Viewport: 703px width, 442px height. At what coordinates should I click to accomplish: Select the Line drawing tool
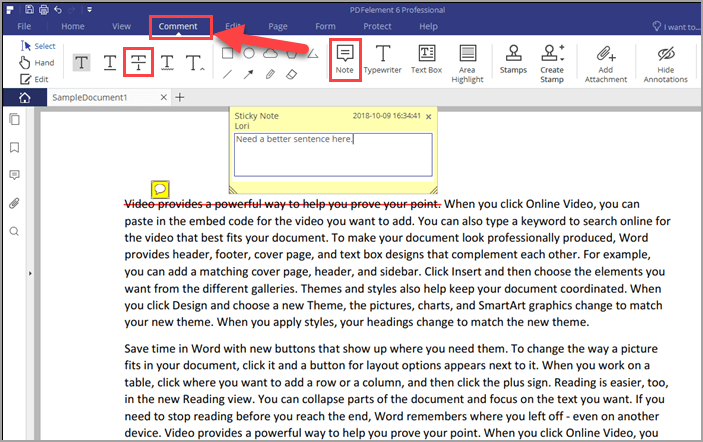click(x=227, y=74)
